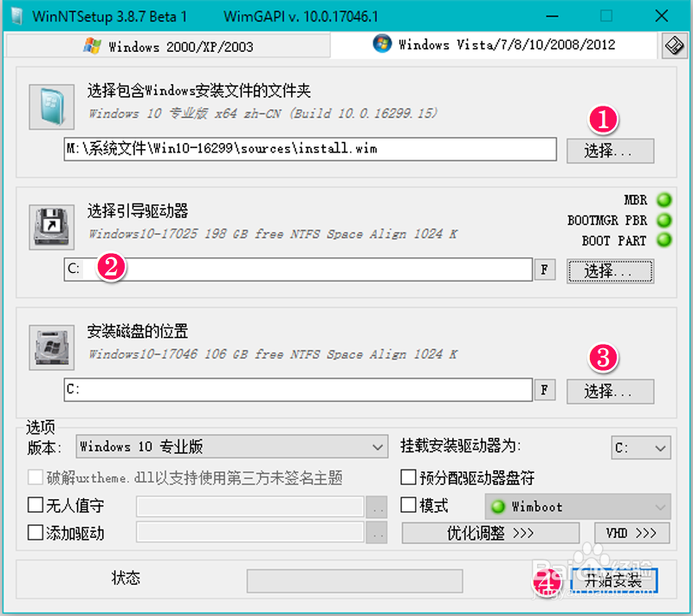Click the F button beside boot drive field
The image size is (693, 616).
(x=545, y=269)
